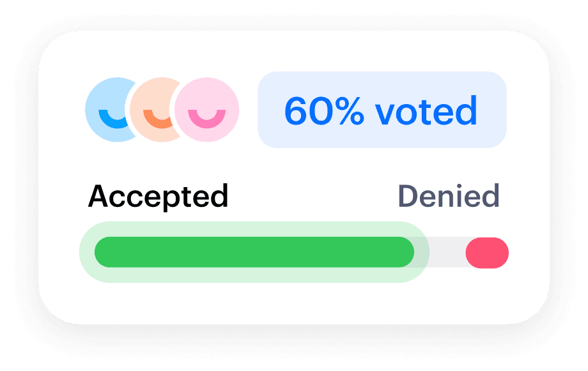Click the red Denied pill indicator
The height and width of the screenshot is (371, 588).
tap(487, 253)
